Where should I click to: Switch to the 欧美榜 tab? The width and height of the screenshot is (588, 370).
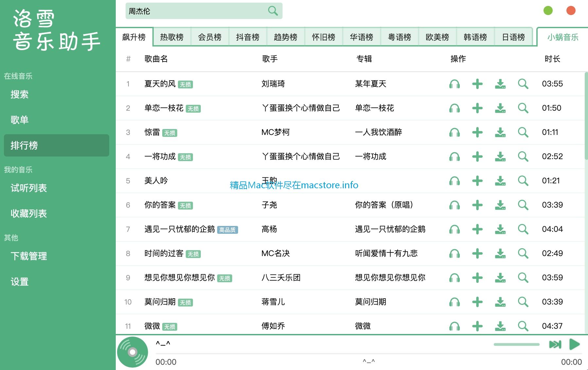tap(437, 37)
